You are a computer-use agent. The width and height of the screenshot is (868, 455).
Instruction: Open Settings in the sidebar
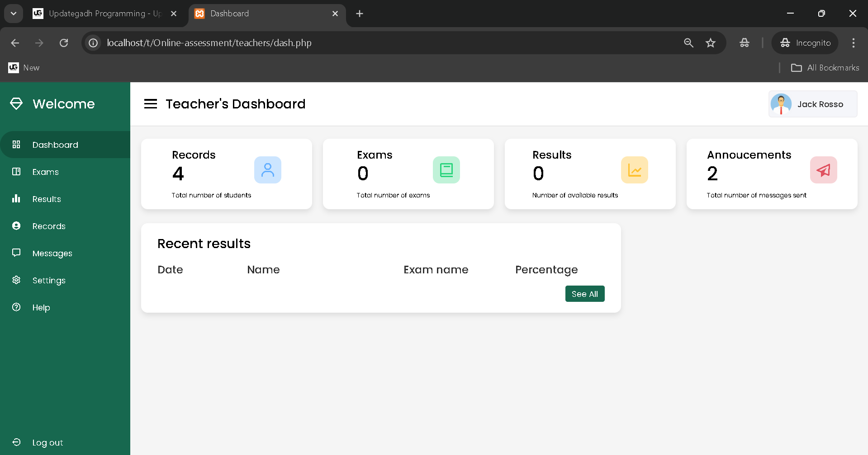[x=48, y=280]
